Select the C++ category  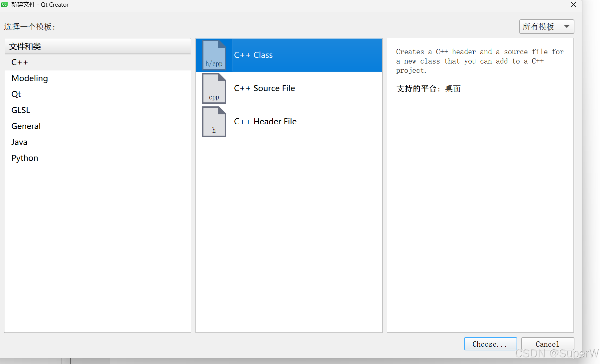(97, 62)
